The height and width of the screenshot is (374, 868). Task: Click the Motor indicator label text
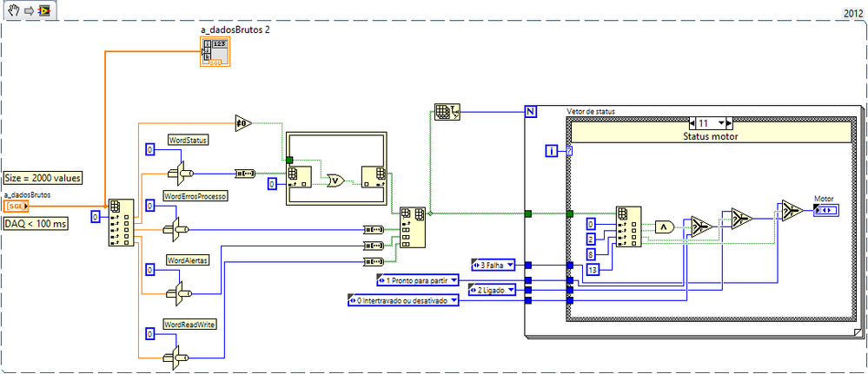[x=824, y=199]
